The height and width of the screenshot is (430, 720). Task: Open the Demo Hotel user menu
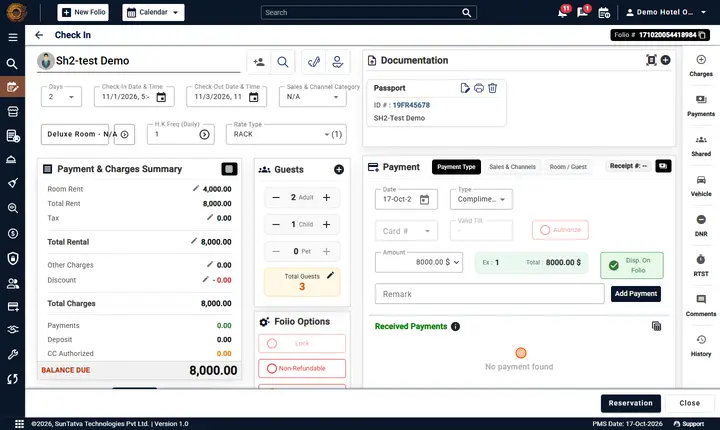[666, 12]
